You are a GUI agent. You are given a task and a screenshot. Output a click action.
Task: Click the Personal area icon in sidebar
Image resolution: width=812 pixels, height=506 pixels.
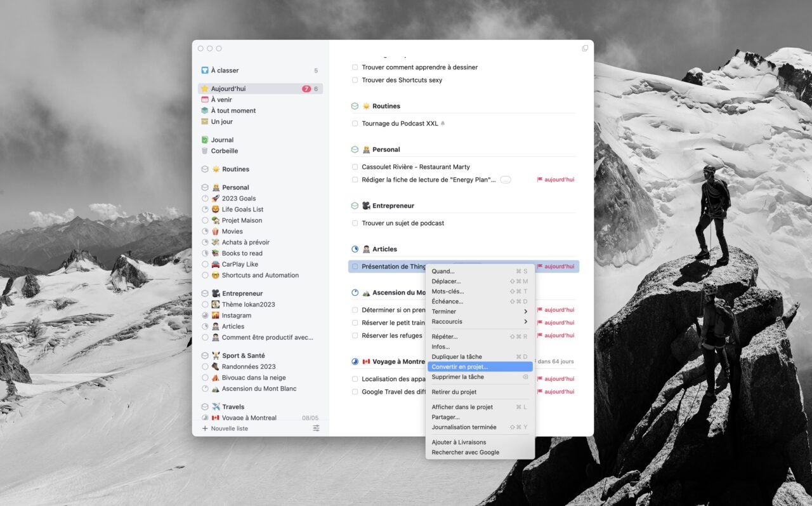205,187
